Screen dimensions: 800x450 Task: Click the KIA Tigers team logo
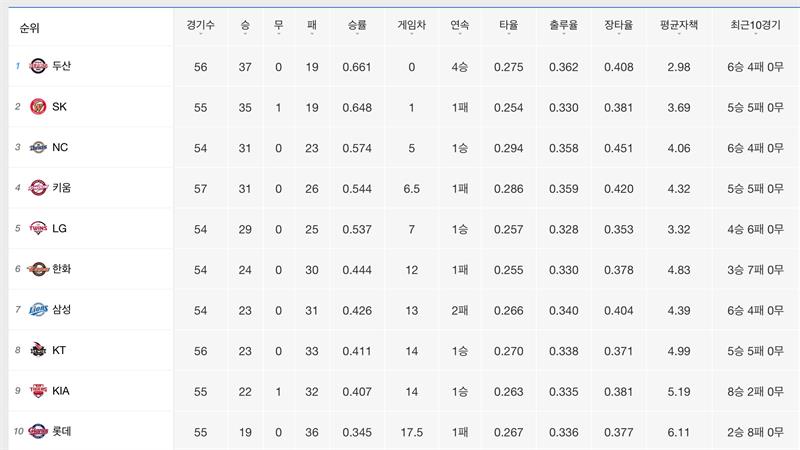point(38,390)
